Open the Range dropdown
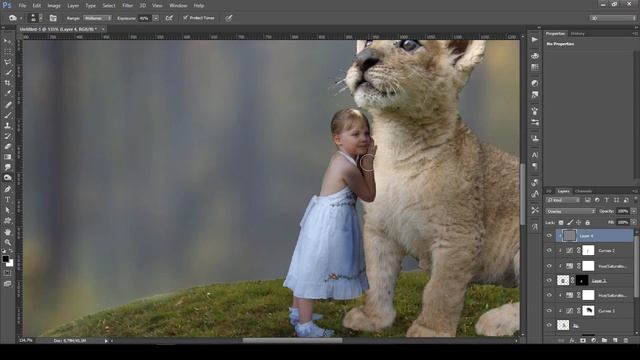This screenshot has height=360, width=640. coord(97,18)
